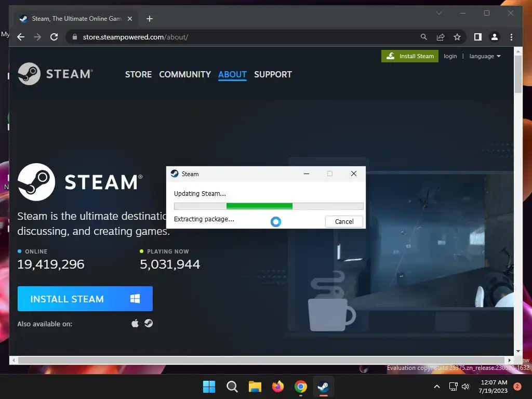Click the horizontal scrollbar thumb
The height and width of the screenshot is (399, 532).
pos(261,361)
